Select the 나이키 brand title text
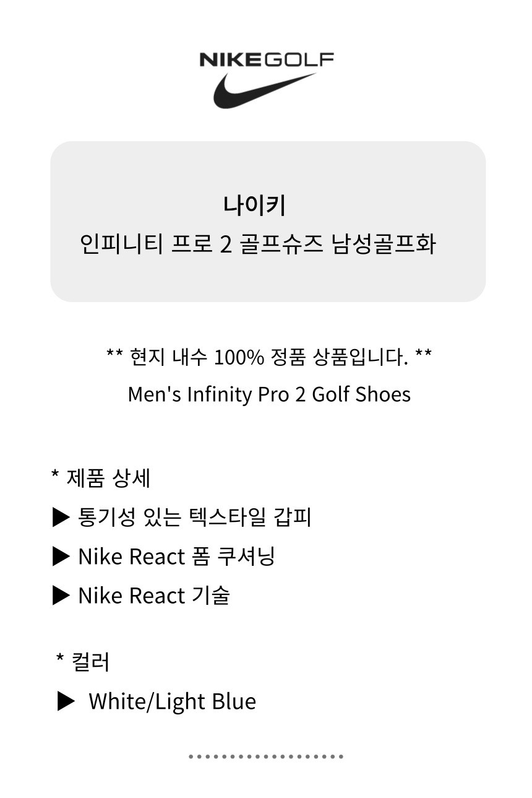The width and height of the screenshot is (532, 798). point(254,205)
